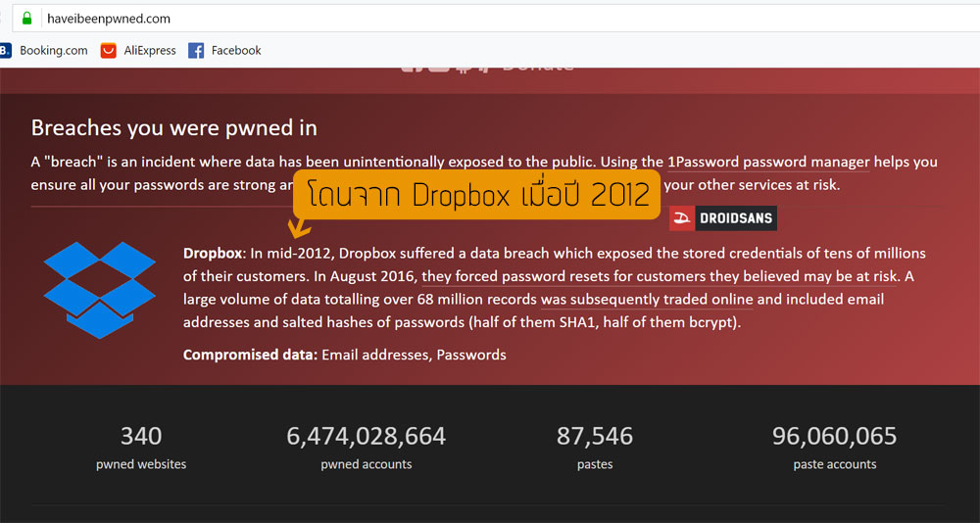This screenshot has height=523, width=980.
Task: Click the 96,060,065 paste accounts figure
Action: pos(834,436)
